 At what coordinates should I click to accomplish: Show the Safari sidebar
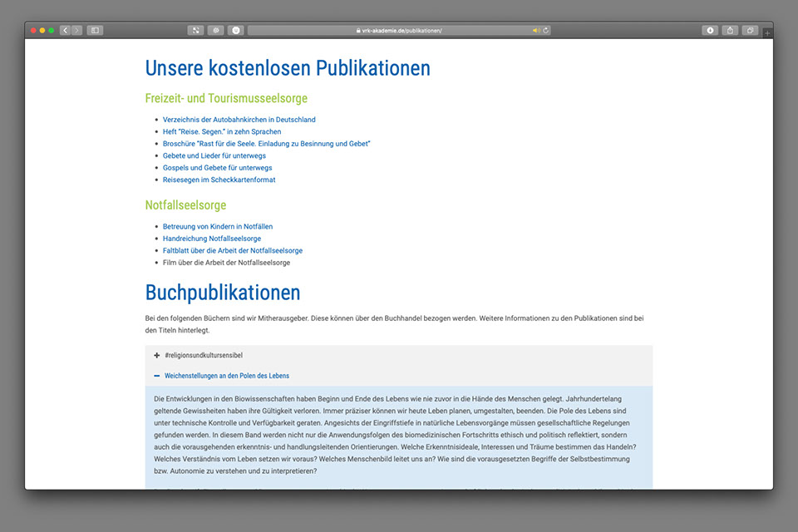pos(95,31)
